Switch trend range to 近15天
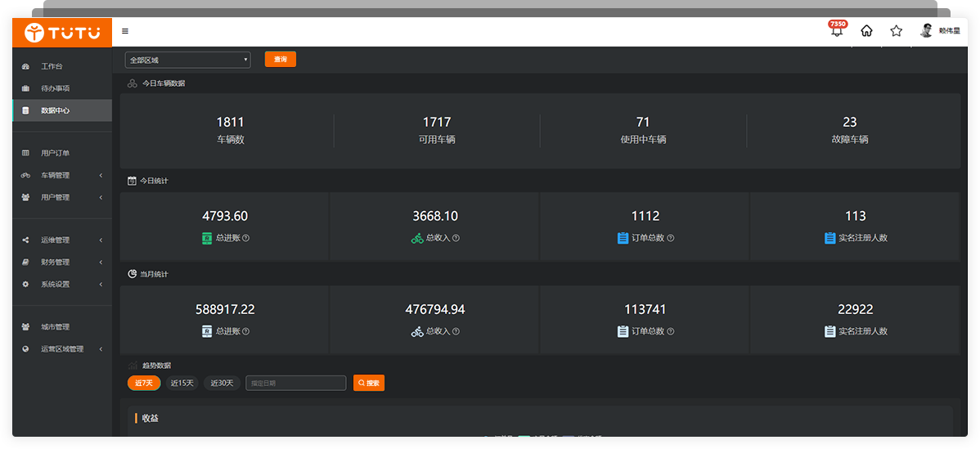Viewport: 980px width, 449px height. (x=182, y=383)
